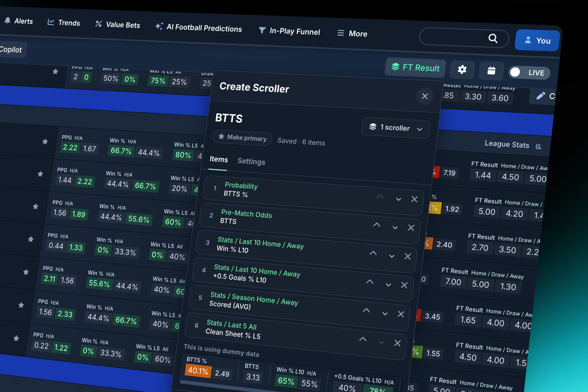Expand the More menu

352,33
